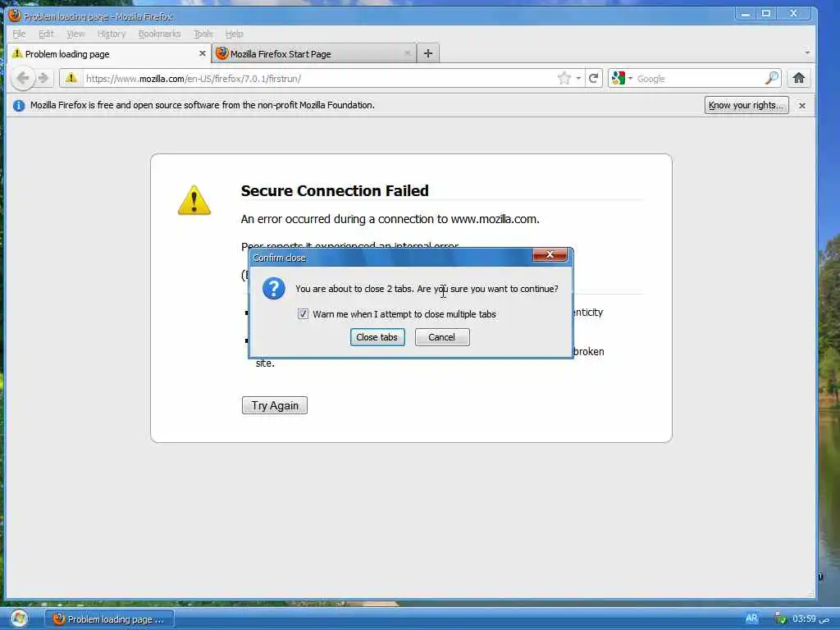840x630 pixels.
Task: Maximize the Firefox window
Action: (x=766, y=13)
